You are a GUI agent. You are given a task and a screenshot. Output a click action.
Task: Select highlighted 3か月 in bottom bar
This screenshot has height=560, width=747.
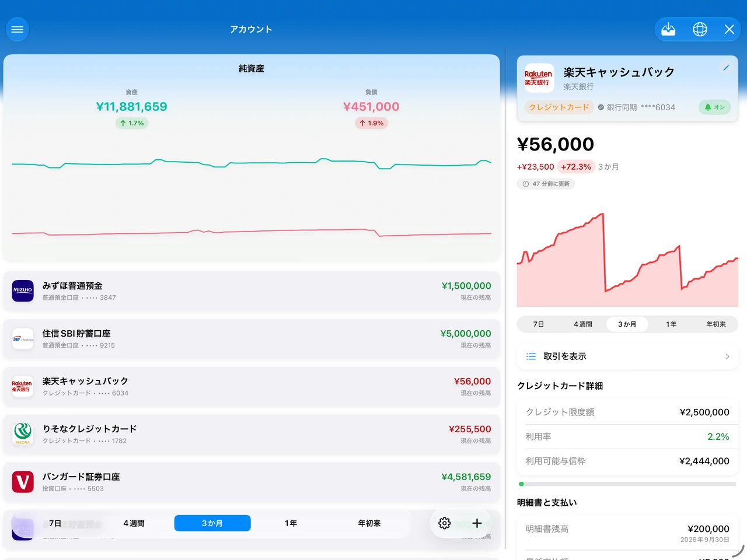coord(212,523)
